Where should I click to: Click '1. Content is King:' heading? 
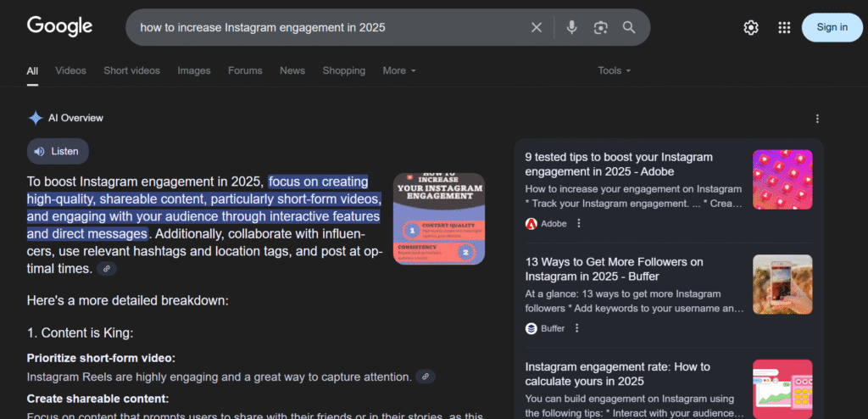[81, 333]
